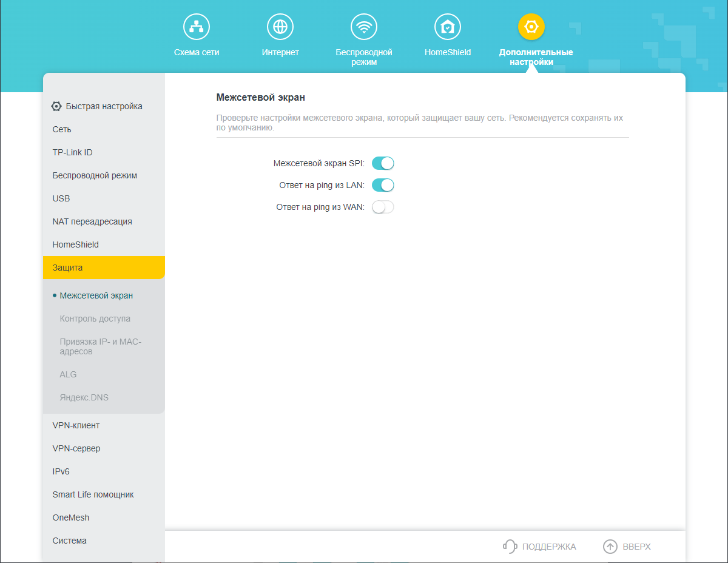Select the HomeShield shield icon
Viewport: 728px width, 563px height.
click(448, 27)
